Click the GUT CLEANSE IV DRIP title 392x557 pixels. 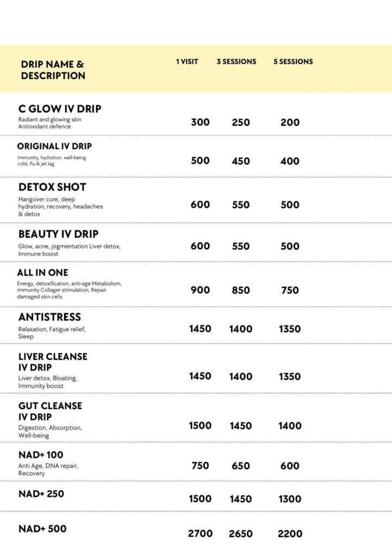tap(50, 411)
